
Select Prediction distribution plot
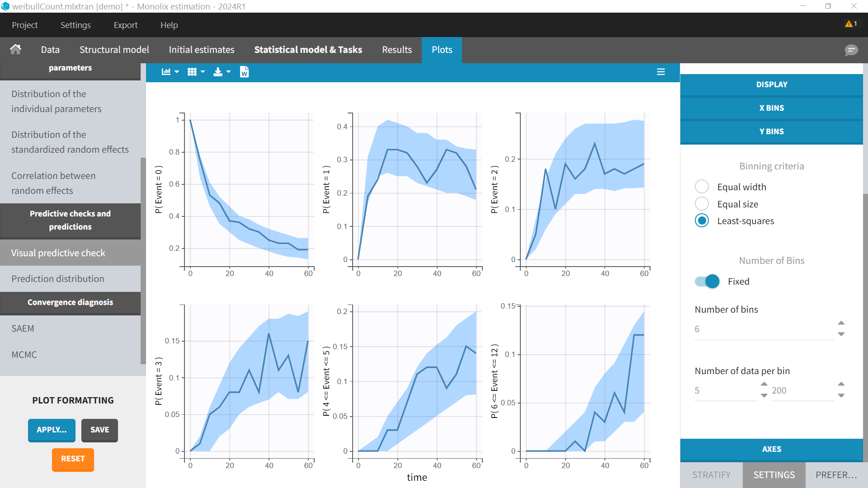click(x=58, y=279)
